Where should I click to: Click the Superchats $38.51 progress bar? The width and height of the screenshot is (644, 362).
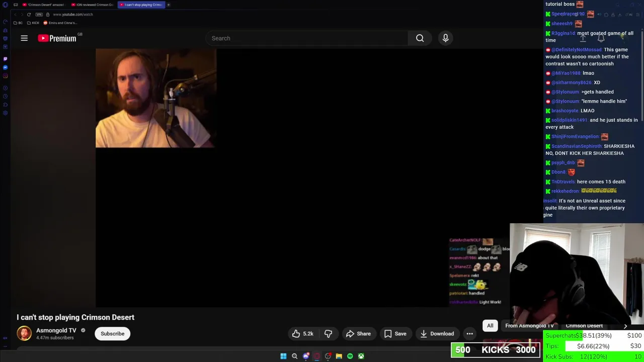594,335
